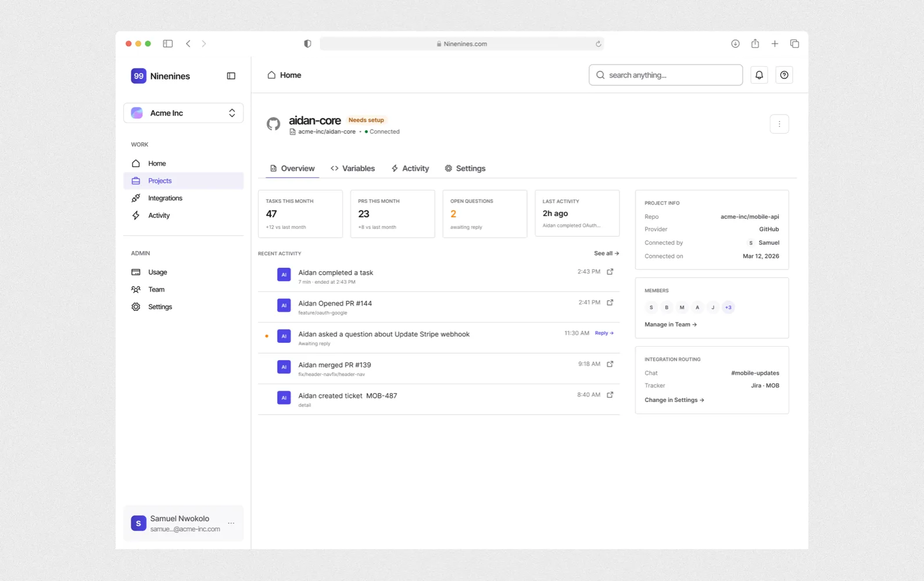Click the Open Questions stat card

pyautogui.click(x=485, y=214)
